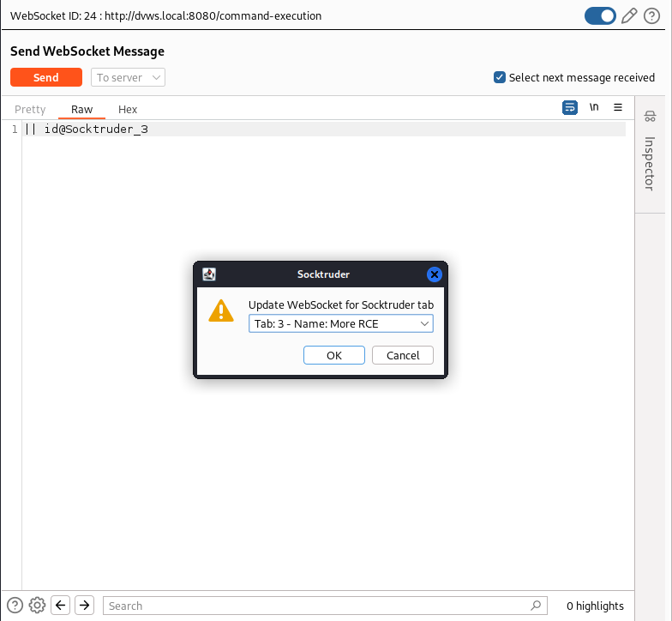672x621 pixels.
Task: Click the 0 highlights label
Action: pos(595,606)
